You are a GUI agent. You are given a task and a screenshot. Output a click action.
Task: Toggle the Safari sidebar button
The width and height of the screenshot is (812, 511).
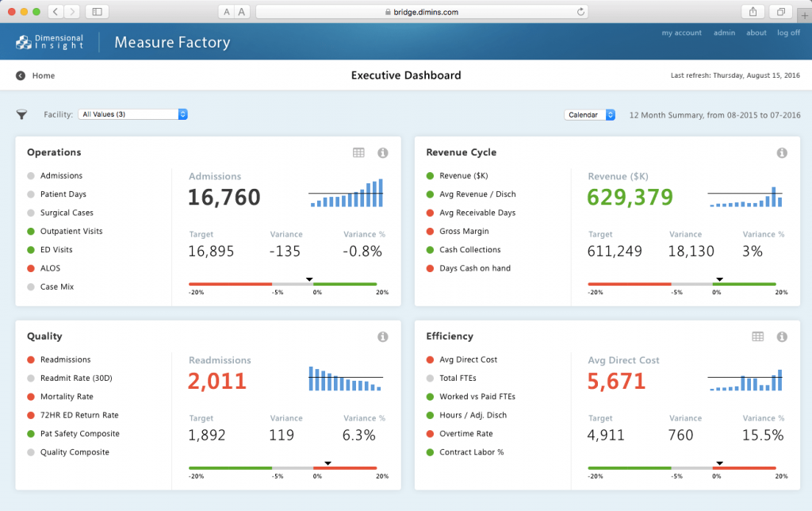pyautogui.click(x=97, y=12)
